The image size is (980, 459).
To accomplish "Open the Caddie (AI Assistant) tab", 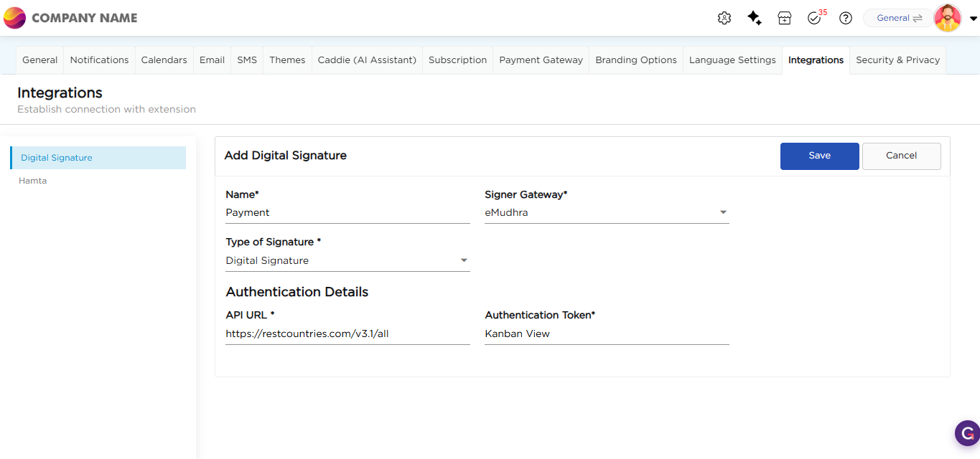I will pyautogui.click(x=367, y=60).
